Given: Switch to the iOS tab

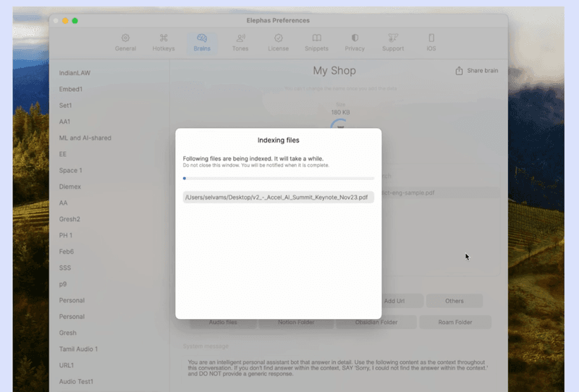Looking at the screenshot, I should click(431, 38).
